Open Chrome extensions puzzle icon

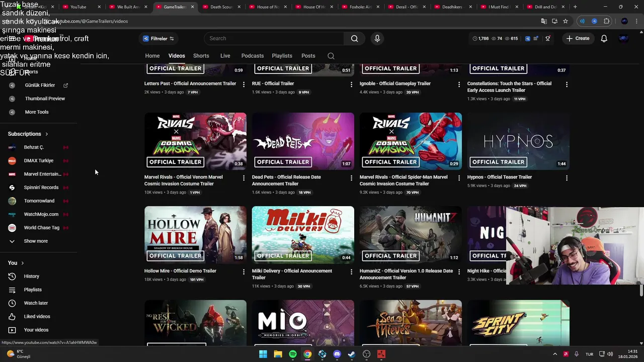607,21
